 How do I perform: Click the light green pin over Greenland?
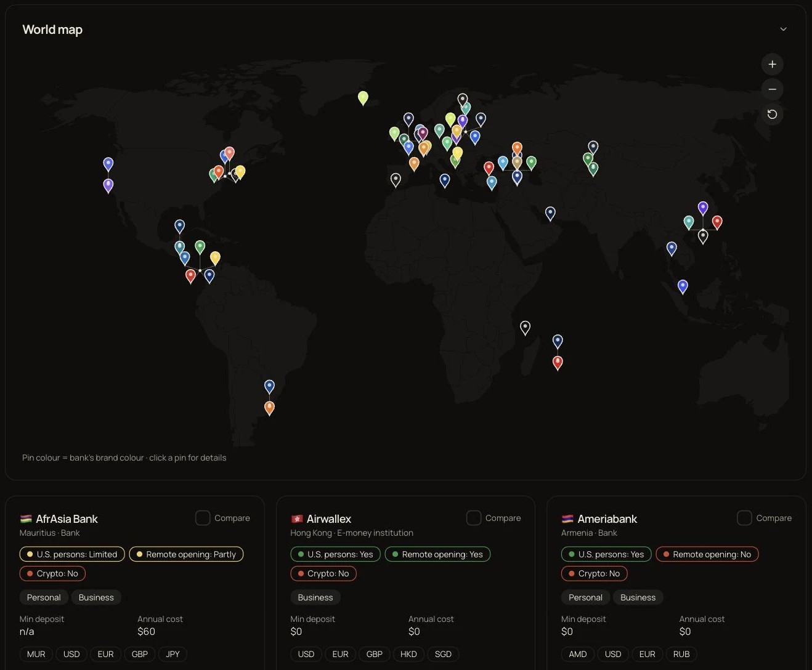[363, 97]
